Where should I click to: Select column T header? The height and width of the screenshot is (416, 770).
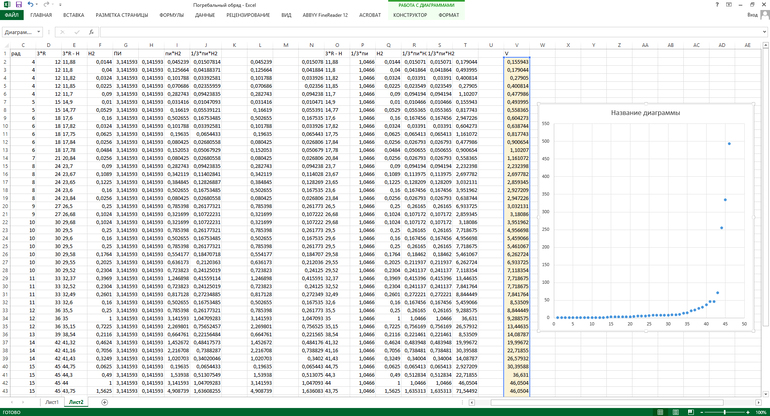click(465, 45)
